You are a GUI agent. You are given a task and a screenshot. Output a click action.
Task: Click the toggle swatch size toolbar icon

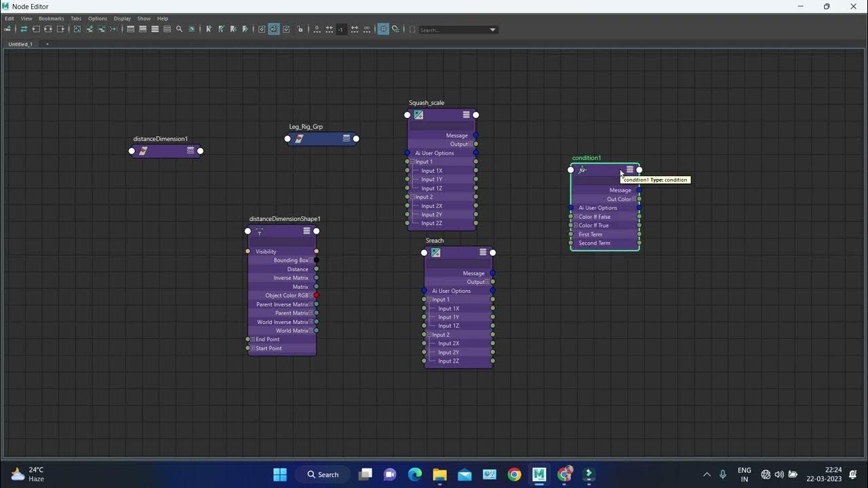pos(191,29)
